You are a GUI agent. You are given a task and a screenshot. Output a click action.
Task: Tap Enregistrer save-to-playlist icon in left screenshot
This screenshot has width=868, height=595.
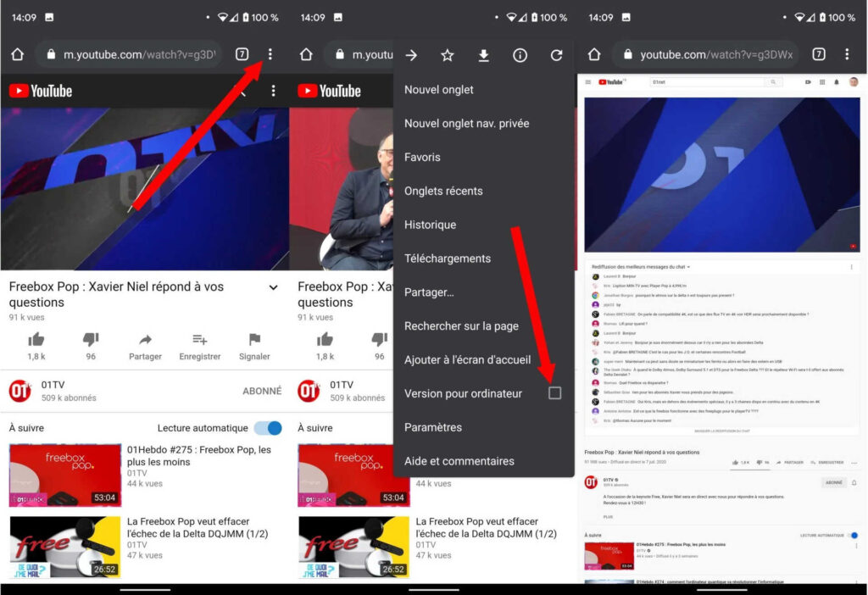point(200,339)
